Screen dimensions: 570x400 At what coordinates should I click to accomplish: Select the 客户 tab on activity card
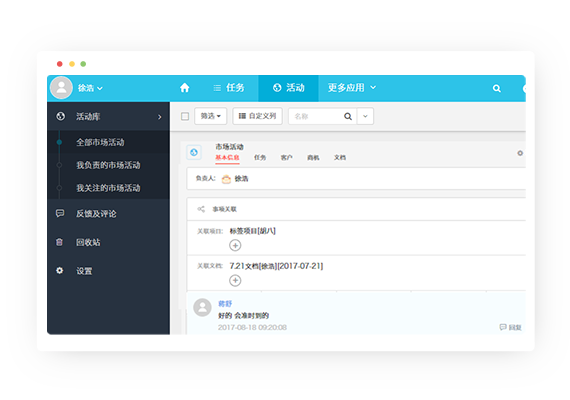tap(286, 157)
